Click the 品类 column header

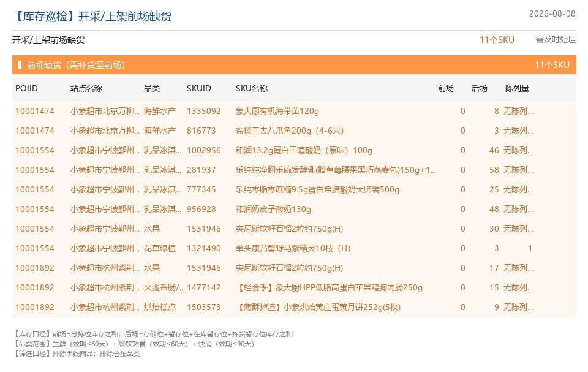coord(152,88)
